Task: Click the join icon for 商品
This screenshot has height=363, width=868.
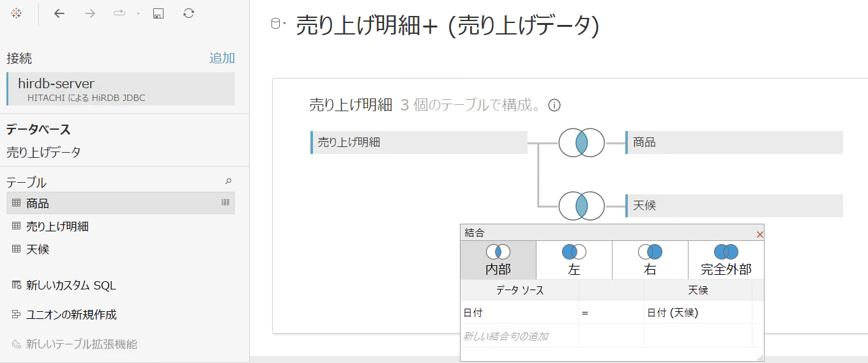Action: (x=581, y=143)
